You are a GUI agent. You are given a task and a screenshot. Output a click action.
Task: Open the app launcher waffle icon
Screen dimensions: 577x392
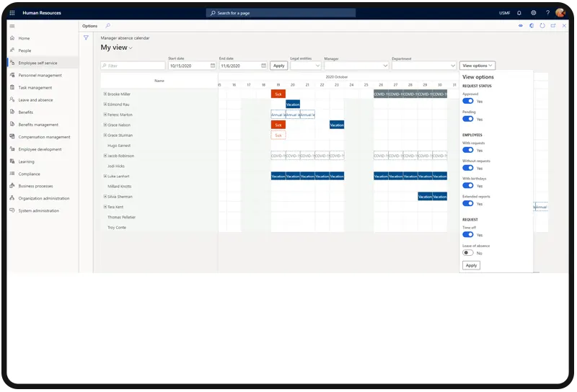tap(12, 13)
